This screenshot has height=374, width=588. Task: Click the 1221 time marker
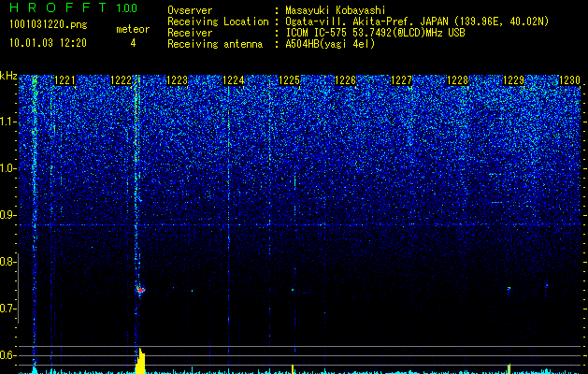pyautogui.click(x=65, y=80)
